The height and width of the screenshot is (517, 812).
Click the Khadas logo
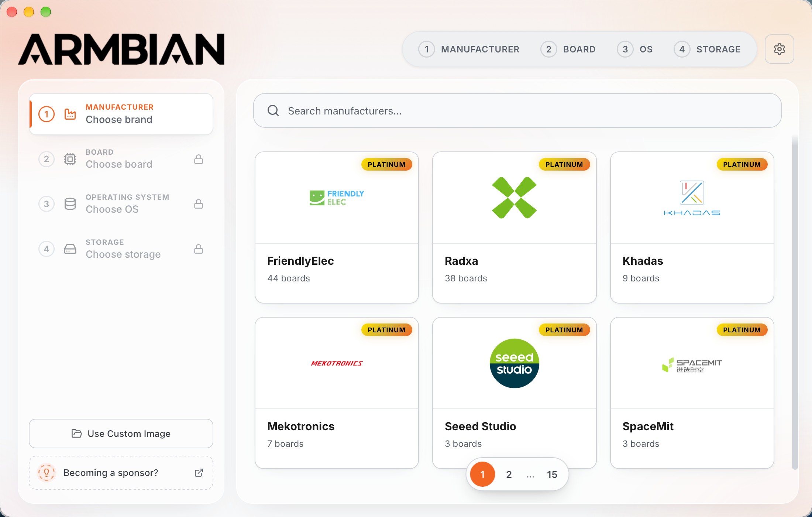tap(692, 198)
